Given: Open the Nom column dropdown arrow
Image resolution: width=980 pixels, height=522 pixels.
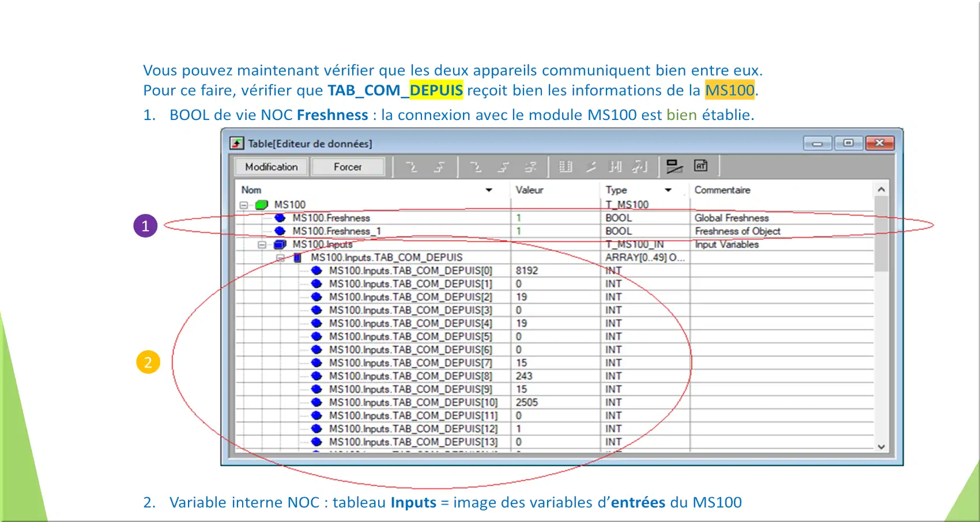Looking at the screenshot, I should coord(489,190).
